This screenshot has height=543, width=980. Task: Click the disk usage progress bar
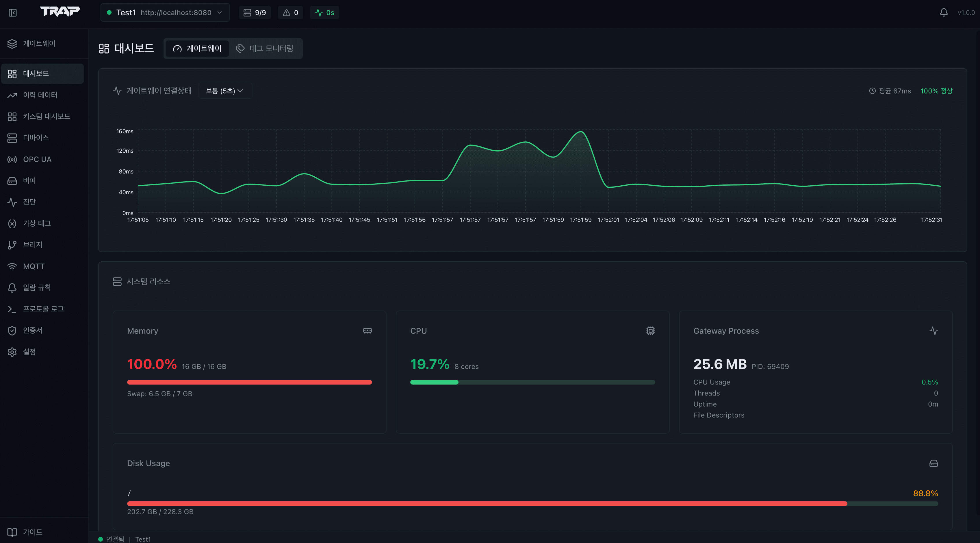[x=532, y=504]
